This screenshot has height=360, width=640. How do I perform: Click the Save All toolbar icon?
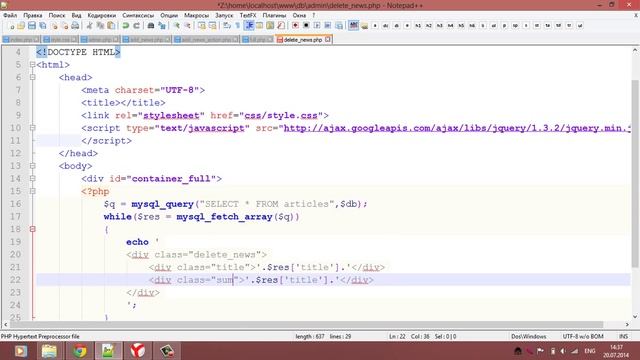(x=42, y=26)
